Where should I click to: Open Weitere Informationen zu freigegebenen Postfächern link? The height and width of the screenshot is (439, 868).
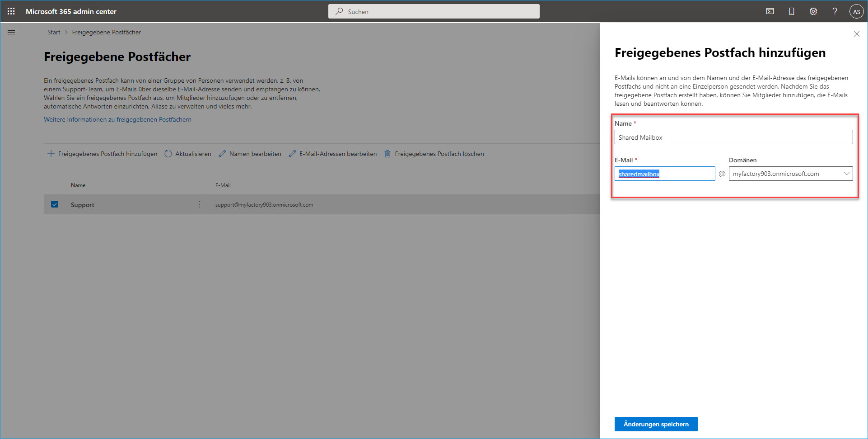pyautogui.click(x=117, y=119)
